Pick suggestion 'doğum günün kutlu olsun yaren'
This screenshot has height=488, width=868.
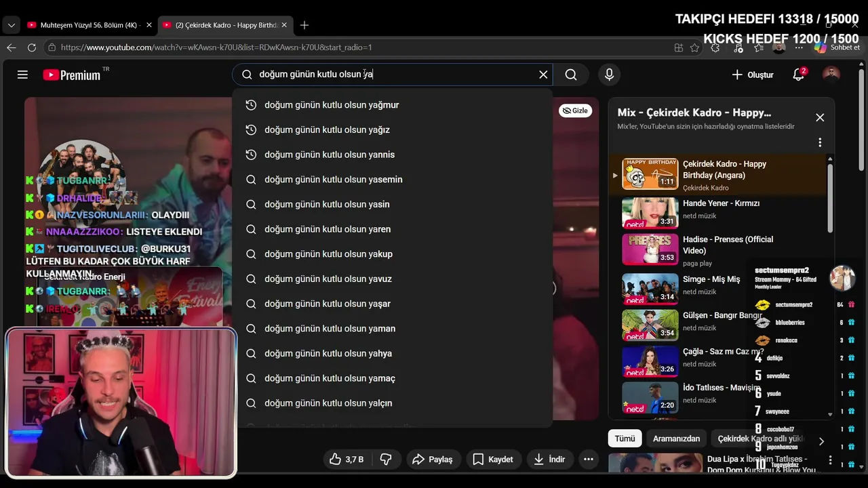coord(393,229)
